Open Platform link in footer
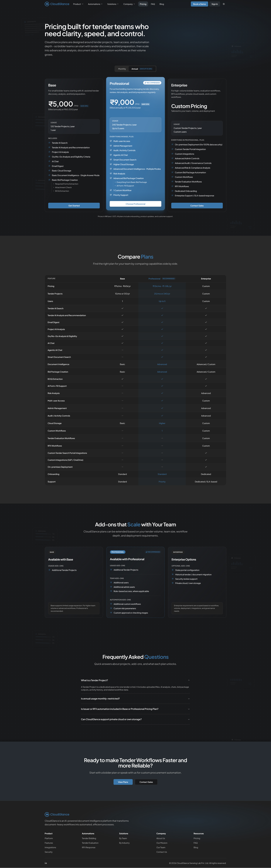Screen dimensions: 271x868 49,838
